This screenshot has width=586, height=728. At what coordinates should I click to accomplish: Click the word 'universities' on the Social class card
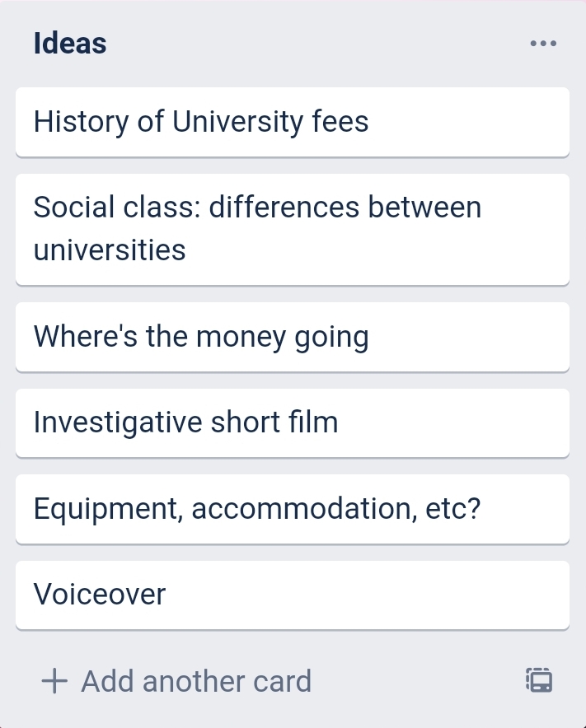[x=110, y=250]
